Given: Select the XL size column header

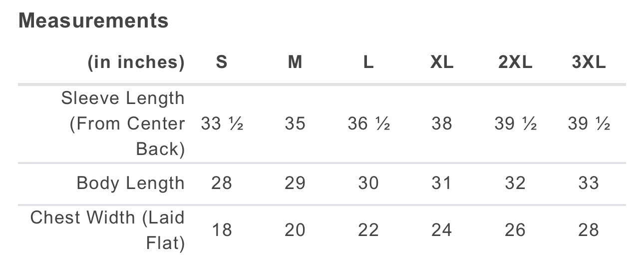Looking at the screenshot, I should point(442,62).
